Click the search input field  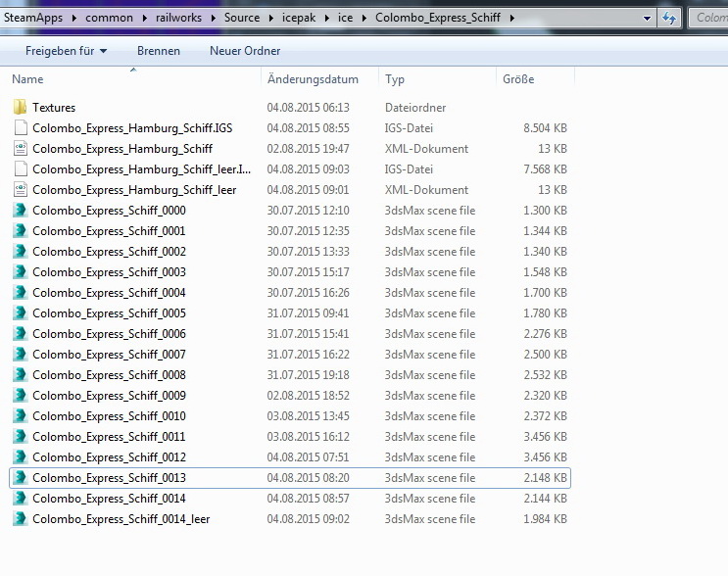coord(709,18)
